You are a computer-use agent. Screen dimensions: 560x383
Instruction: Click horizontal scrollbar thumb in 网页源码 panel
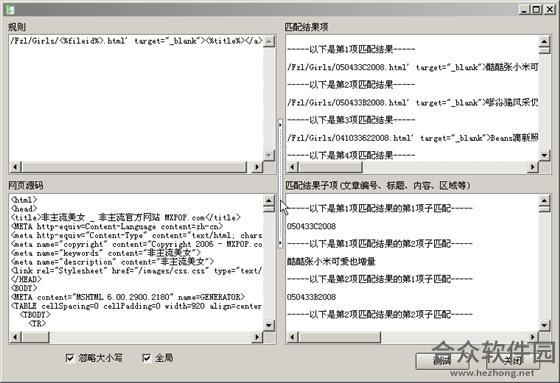click(x=35, y=337)
